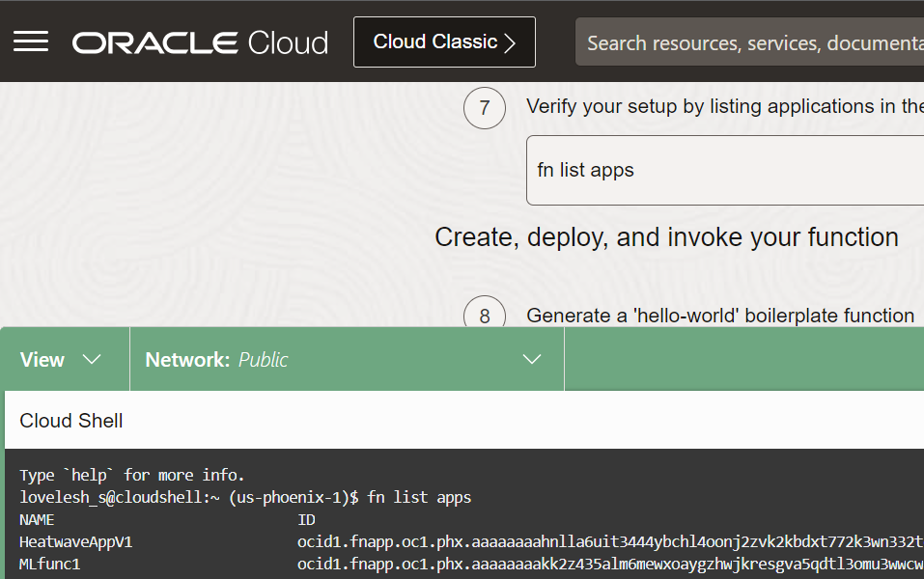Click inside the search resources field
This screenshot has width=924, height=579.
pos(753,41)
